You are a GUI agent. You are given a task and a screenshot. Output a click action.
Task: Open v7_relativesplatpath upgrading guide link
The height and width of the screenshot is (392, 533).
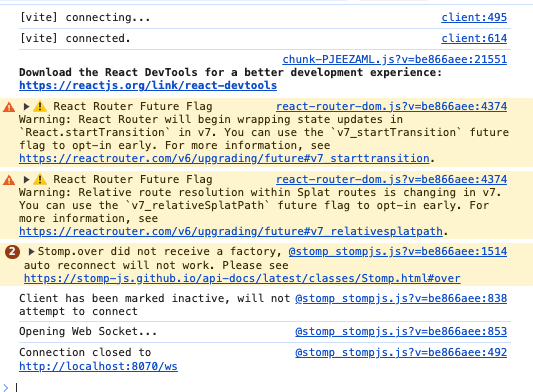pyautogui.click(x=231, y=232)
